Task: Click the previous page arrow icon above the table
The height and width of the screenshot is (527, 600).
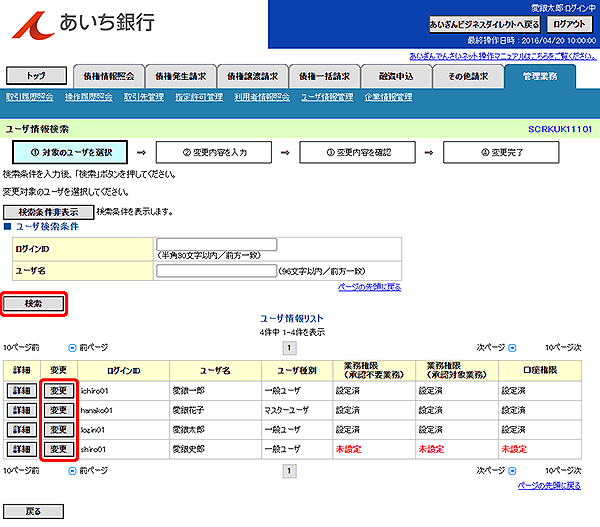Action: coord(72,348)
